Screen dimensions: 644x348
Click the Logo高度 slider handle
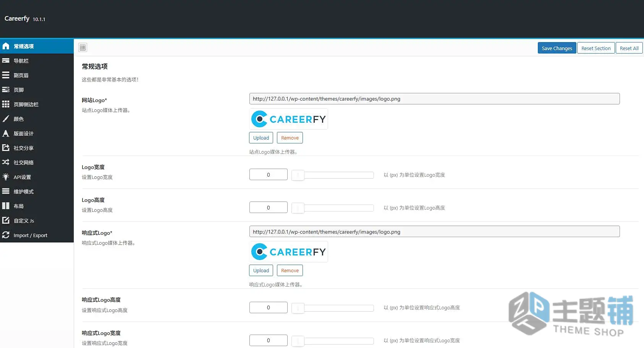tap(298, 208)
